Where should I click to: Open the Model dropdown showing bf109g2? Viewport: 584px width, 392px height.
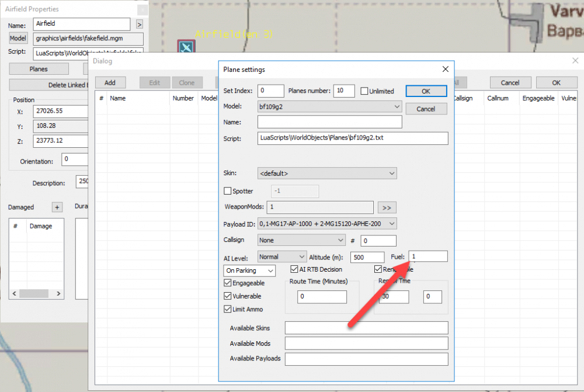pos(329,107)
